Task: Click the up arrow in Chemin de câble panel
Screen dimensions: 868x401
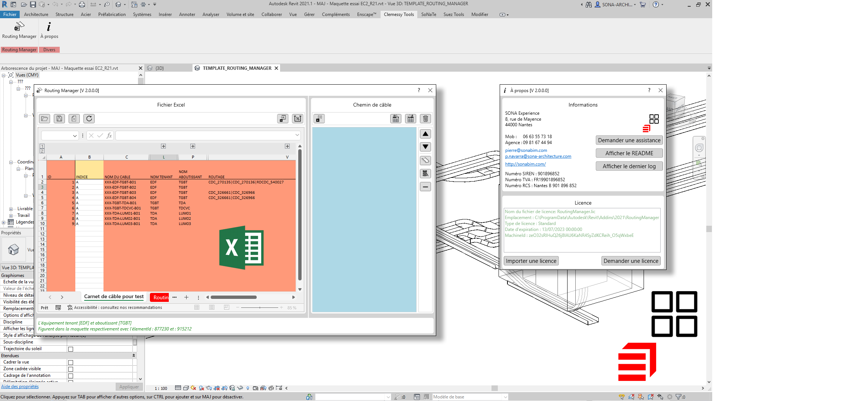Action: pyautogui.click(x=425, y=134)
